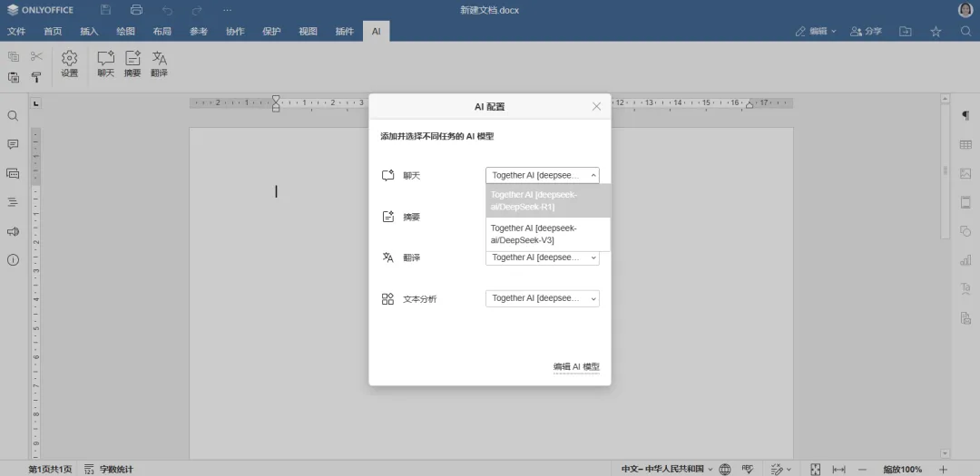Click 缩放100% zoom level label
This screenshot has width=980, height=476.
pyautogui.click(x=903, y=469)
